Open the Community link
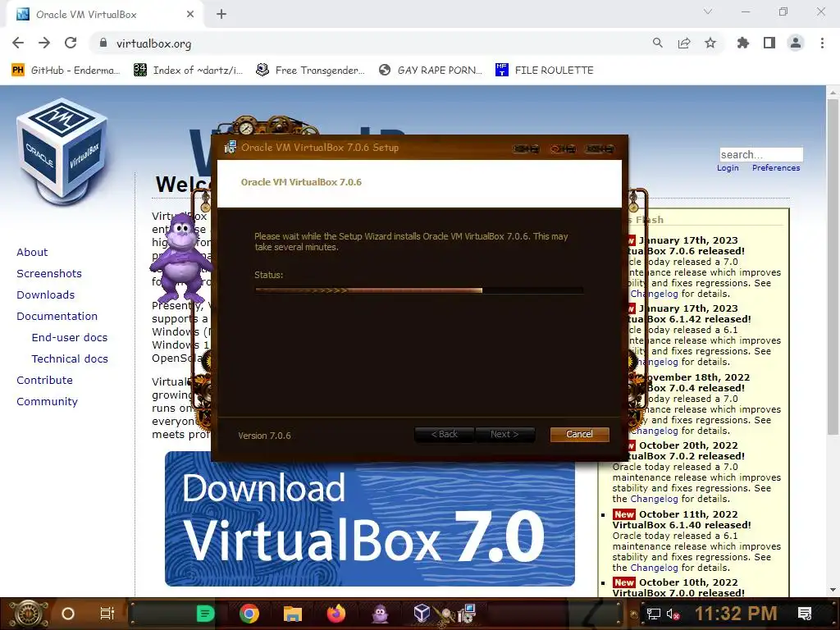 tap(47, 402)
